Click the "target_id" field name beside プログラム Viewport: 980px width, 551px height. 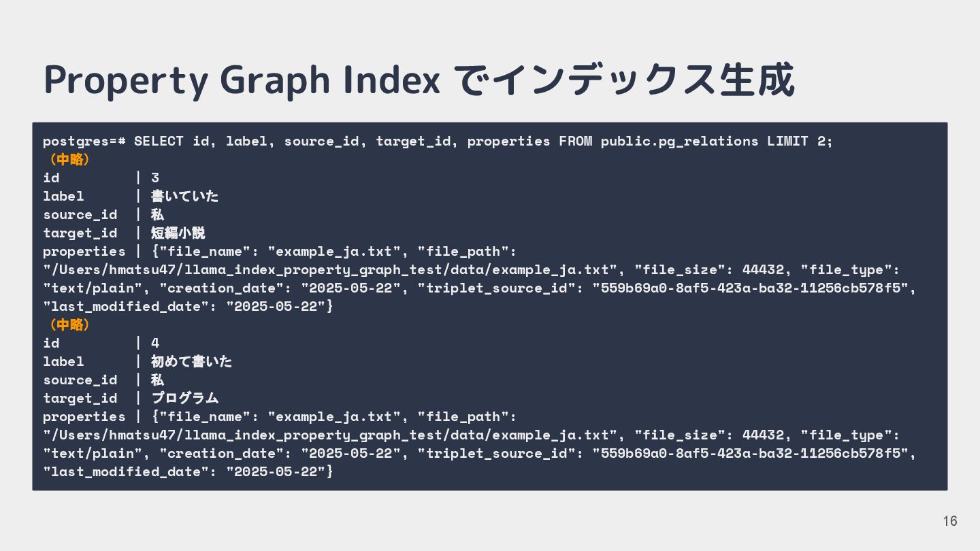click(80, 399)
